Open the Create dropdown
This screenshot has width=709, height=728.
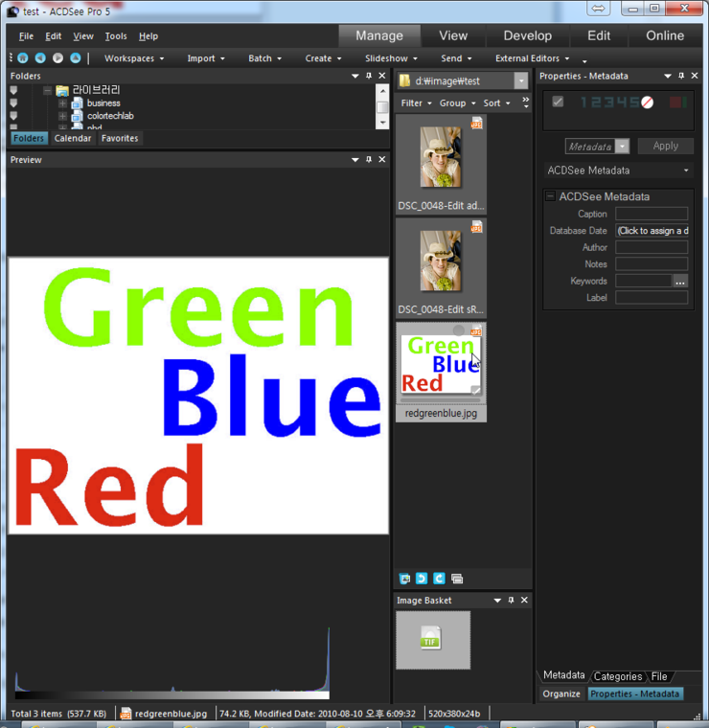[x=323, y=58]
